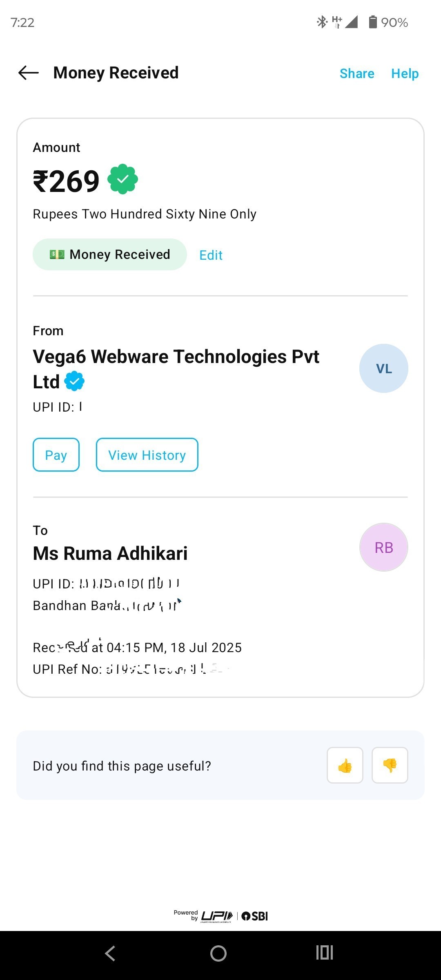
Task: Tap Android back navigation button
Action: point(110,953)
